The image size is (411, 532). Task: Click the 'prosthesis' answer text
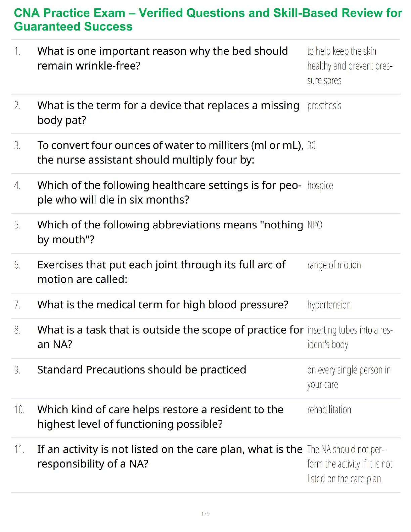pyautogui.click(x=324, y=106)
